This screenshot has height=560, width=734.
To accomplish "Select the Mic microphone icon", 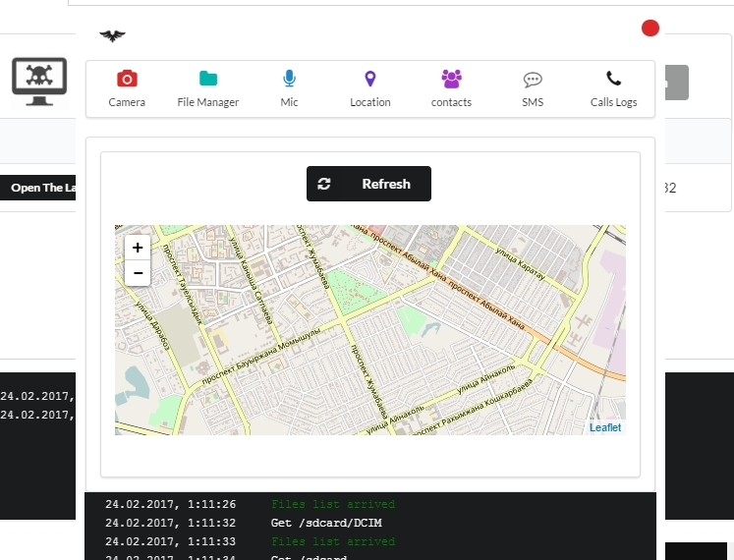I will [x=289, y=80].
